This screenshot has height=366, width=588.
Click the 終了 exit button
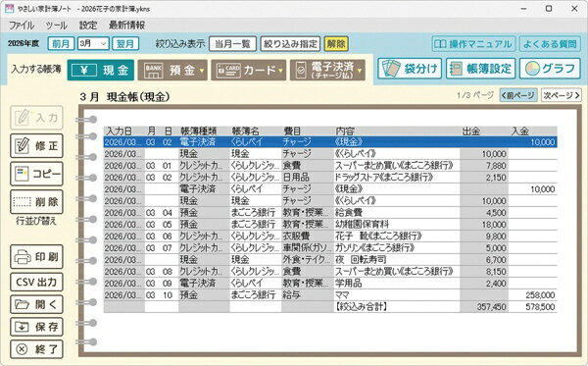(x=36, y=349)
